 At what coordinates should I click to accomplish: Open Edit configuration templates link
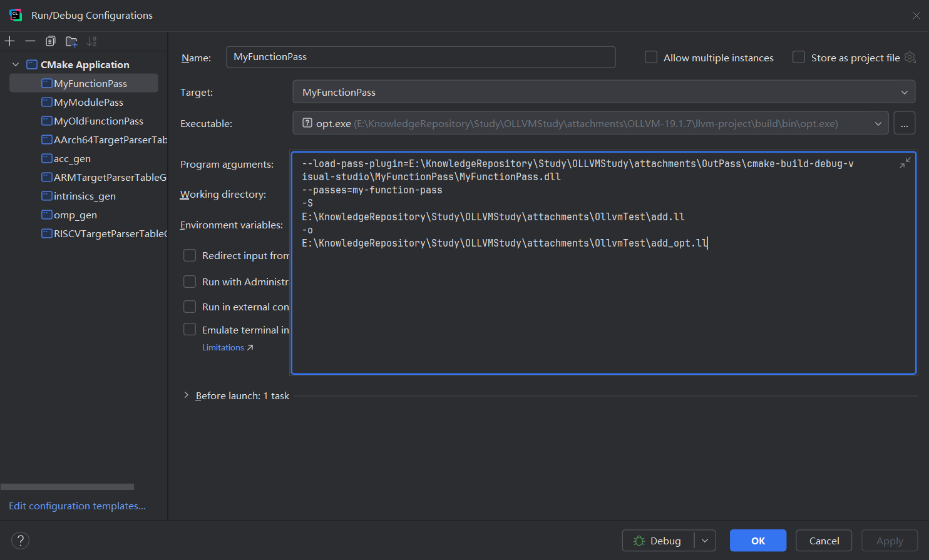pyautogui.click(x=77, y=506)
